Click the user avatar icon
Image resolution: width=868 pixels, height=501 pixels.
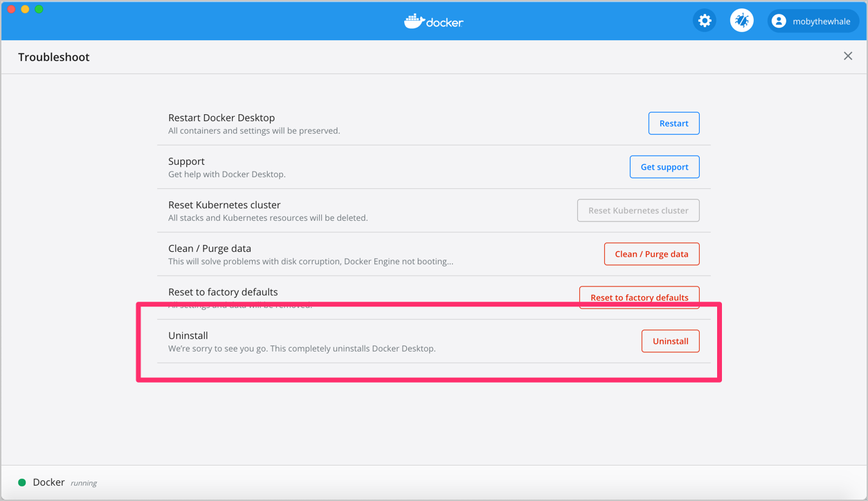779,21
